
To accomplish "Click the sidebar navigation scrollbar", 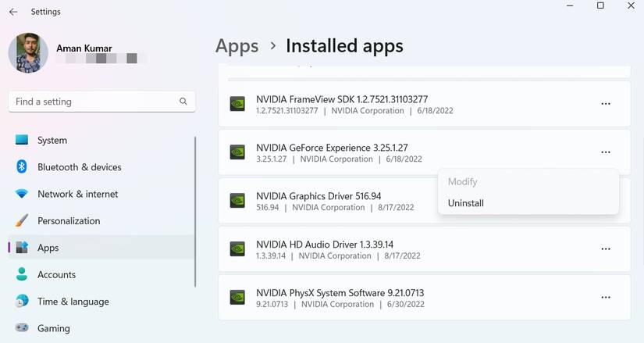I will [x=195, y=211].
